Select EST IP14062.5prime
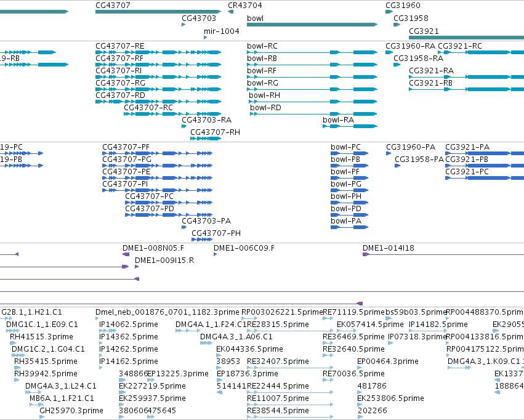The height and width of the screenshot is (420, 524). (x=129, y=325)
